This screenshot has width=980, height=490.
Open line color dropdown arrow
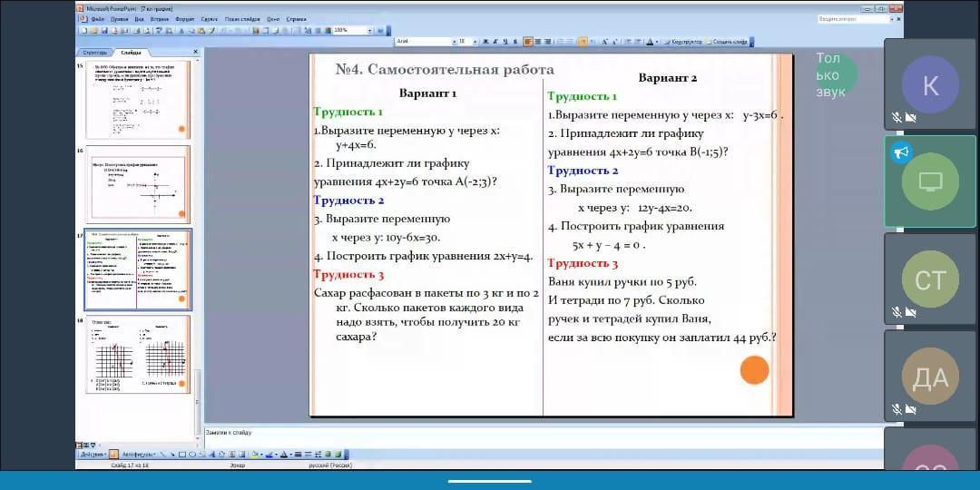276,455
